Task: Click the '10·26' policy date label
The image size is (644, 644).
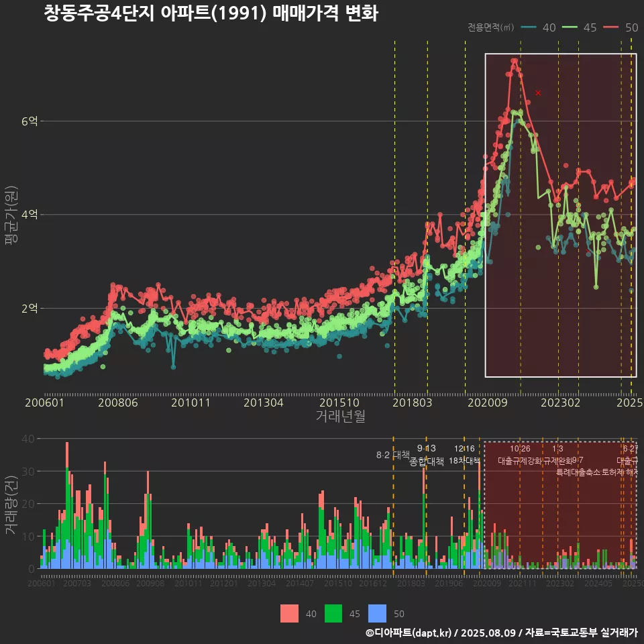Action: (520, 449)
